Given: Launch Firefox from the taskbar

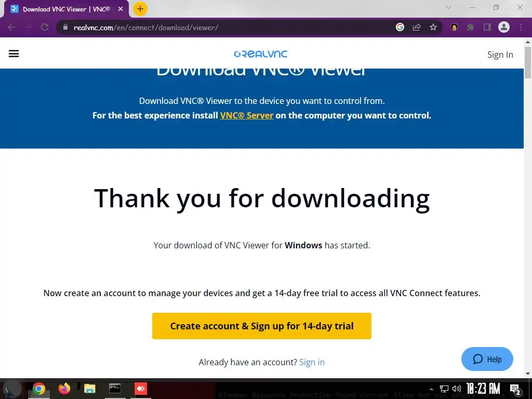Looking at the screenshot, I should (x=64, y=389).
